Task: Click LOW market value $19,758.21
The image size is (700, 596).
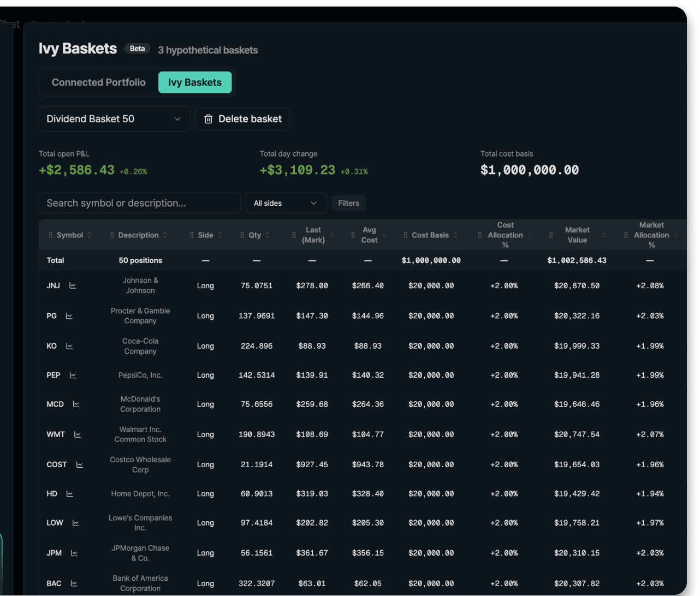Action: (x=577, y=523)
